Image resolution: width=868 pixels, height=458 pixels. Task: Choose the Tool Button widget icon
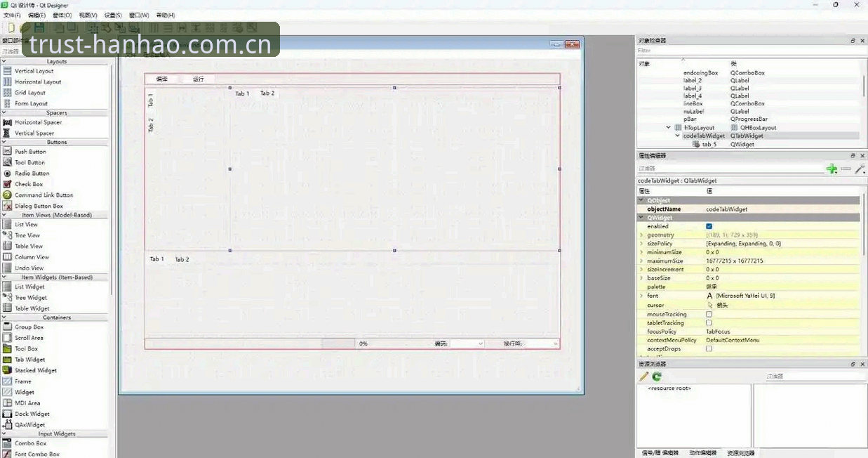pyautogui.click(x=8, y=162)
